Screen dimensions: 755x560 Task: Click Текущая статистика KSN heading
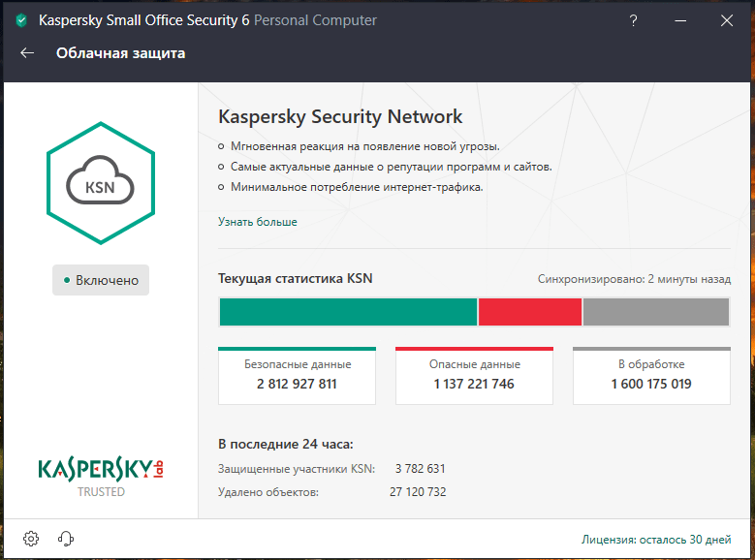tap(296, 278)
